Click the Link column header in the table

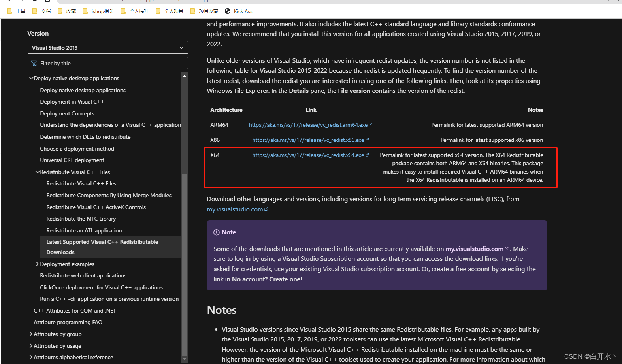coord(311,110)
